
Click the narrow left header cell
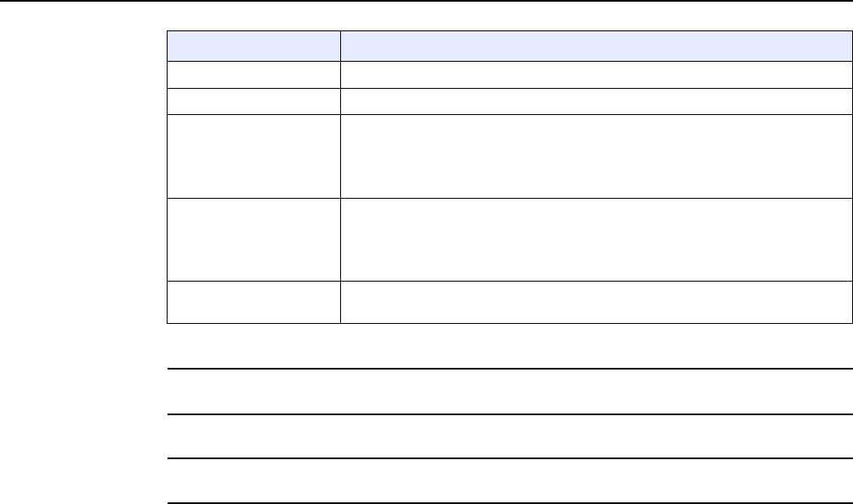[x=252, y=46]
